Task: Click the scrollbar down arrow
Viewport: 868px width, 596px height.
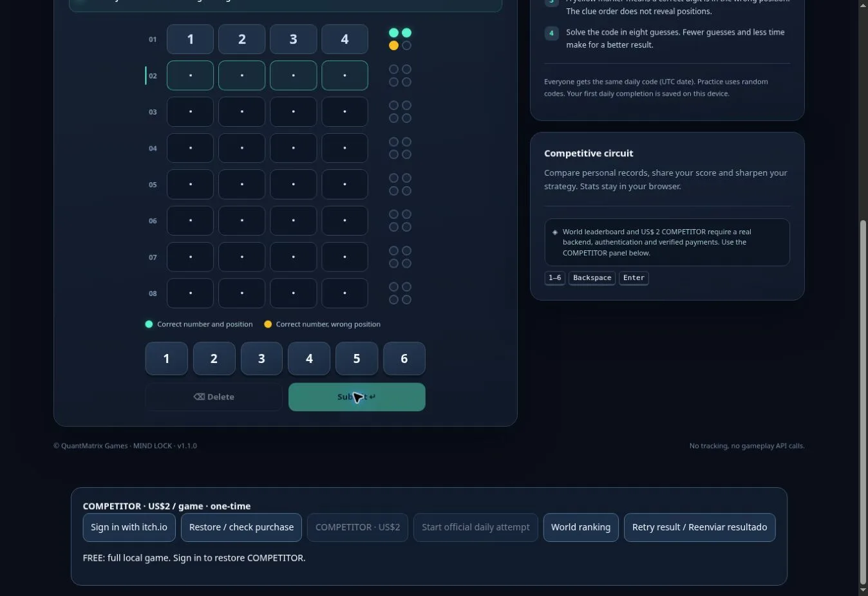Action: point(863,590)
